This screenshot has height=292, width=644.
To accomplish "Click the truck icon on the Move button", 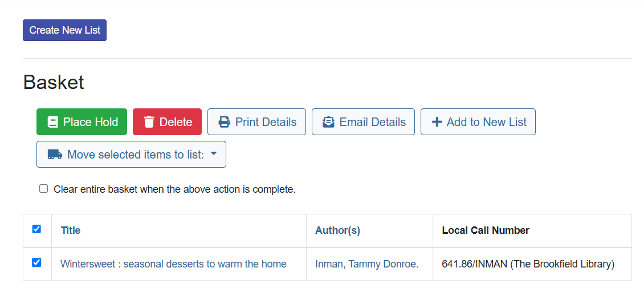I will [x=55, y=155].
